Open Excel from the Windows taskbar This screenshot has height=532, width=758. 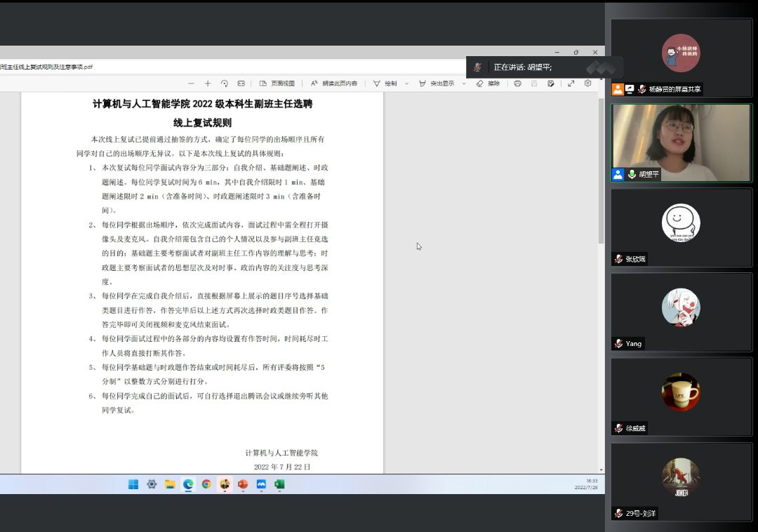point(279,484)
